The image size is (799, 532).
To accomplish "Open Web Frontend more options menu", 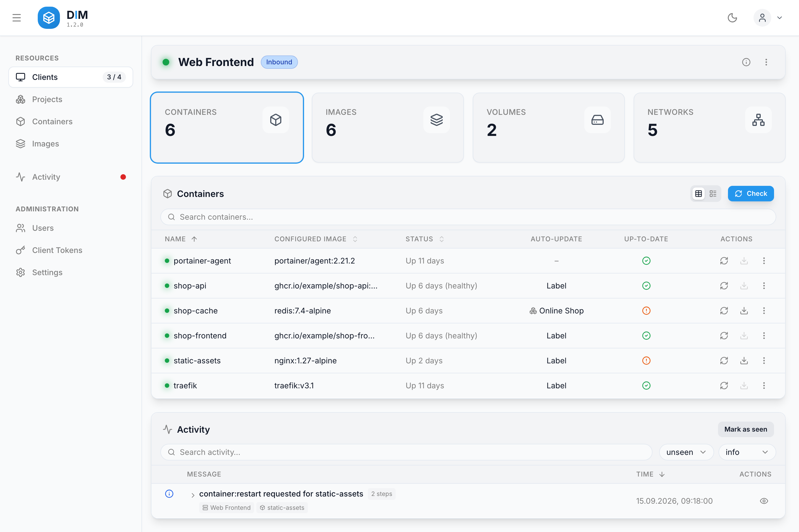I will (x=766, y=62).
